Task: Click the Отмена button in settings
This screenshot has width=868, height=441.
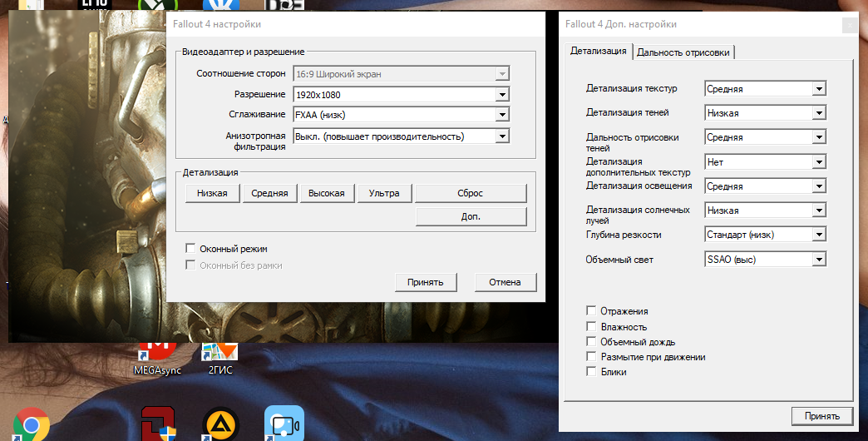Action: tap(505, 282)
